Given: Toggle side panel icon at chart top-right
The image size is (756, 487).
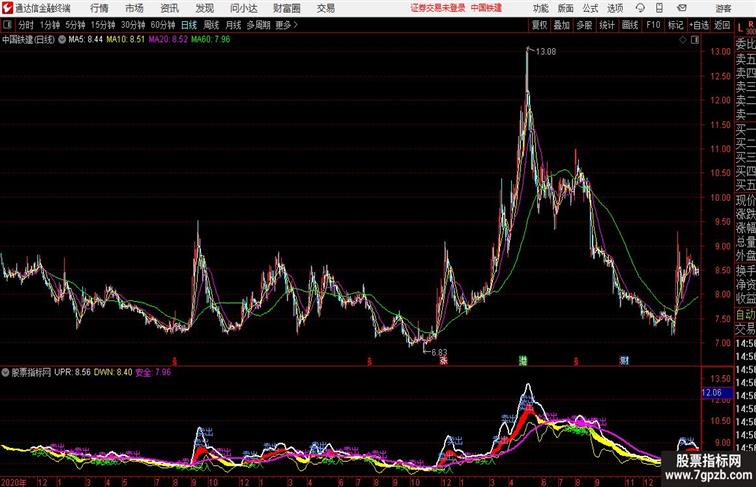Looking at the screenshot, I should tap(695, 40).
